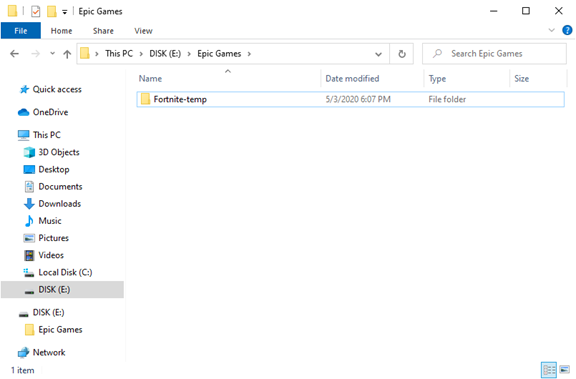
Task: Open Network in navigation pane
Action: point(49,352)
